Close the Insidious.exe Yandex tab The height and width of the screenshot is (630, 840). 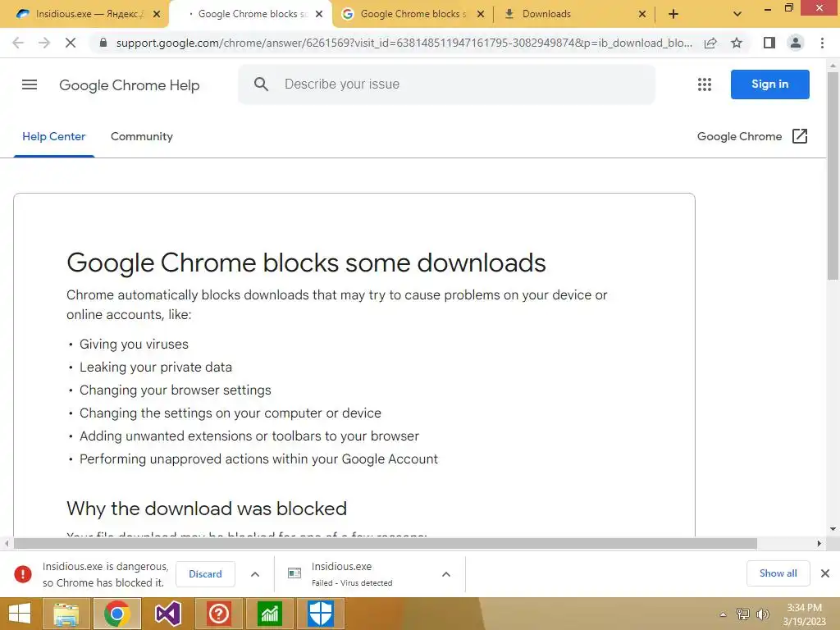[x=157, y=14]
